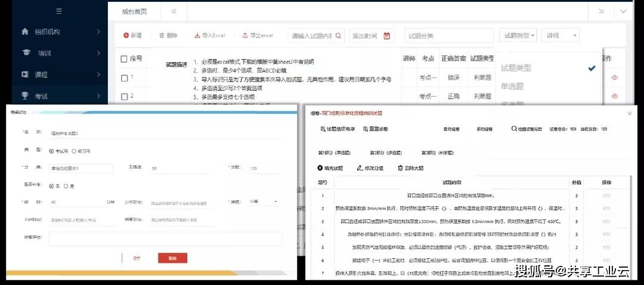
Task: Select 否 radio for 是否补考
Action: (51, 186)
